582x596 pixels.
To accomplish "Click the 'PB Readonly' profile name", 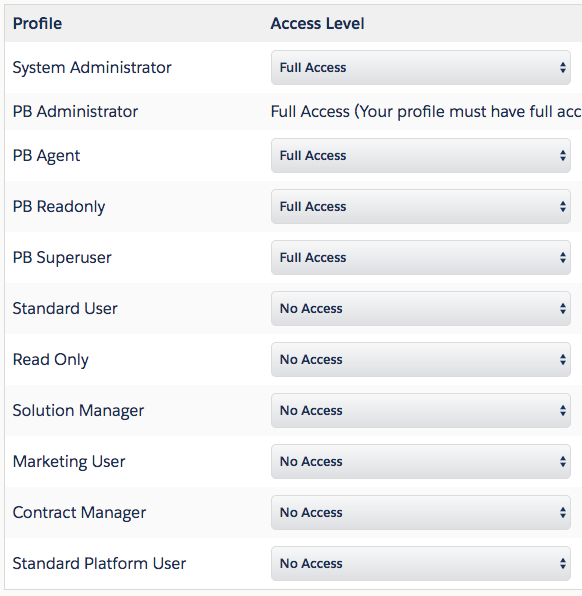I will 59,207.
